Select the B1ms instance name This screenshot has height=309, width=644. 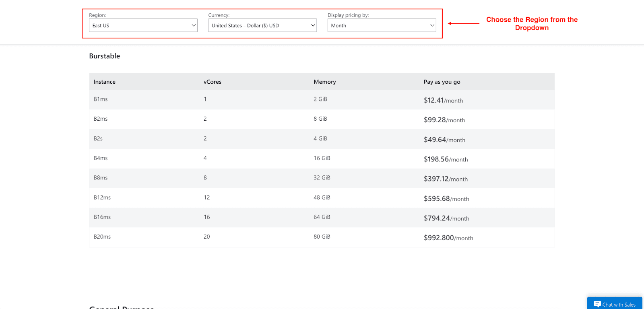pyautogui.click(x=101, y=99)
